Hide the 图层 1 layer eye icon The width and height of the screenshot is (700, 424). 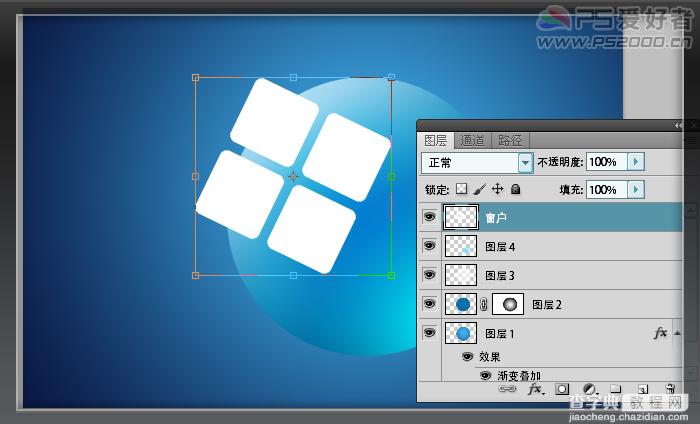point(429,333)
